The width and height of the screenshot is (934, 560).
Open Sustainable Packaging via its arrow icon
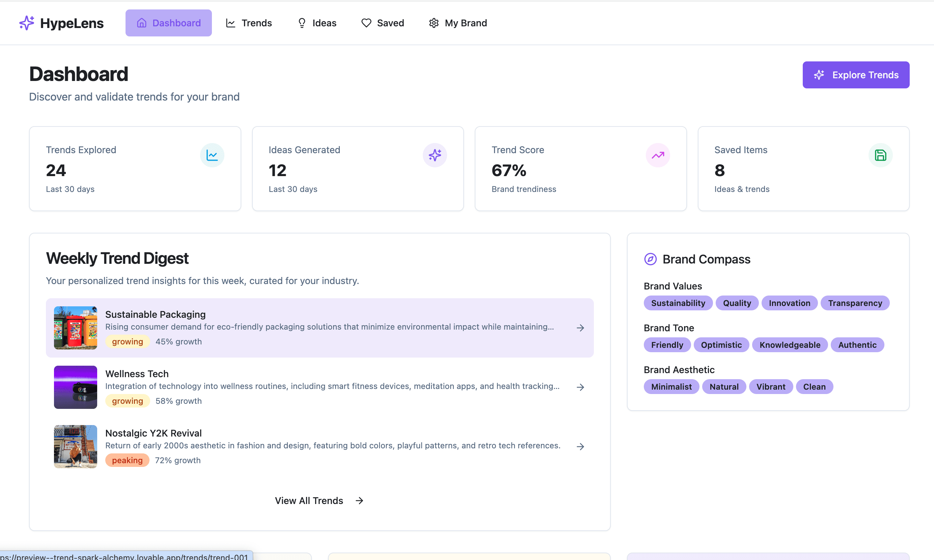[580, 328]
